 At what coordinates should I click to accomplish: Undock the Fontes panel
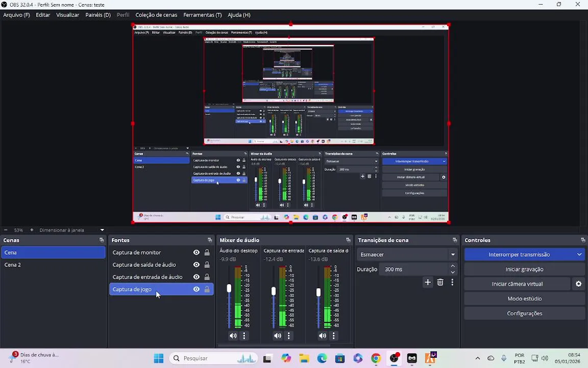click(210, 240)
